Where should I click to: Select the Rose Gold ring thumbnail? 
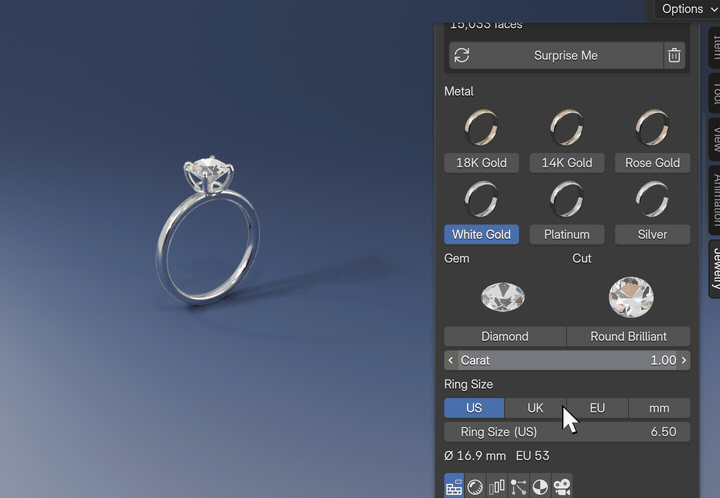[x=652, y=127]
